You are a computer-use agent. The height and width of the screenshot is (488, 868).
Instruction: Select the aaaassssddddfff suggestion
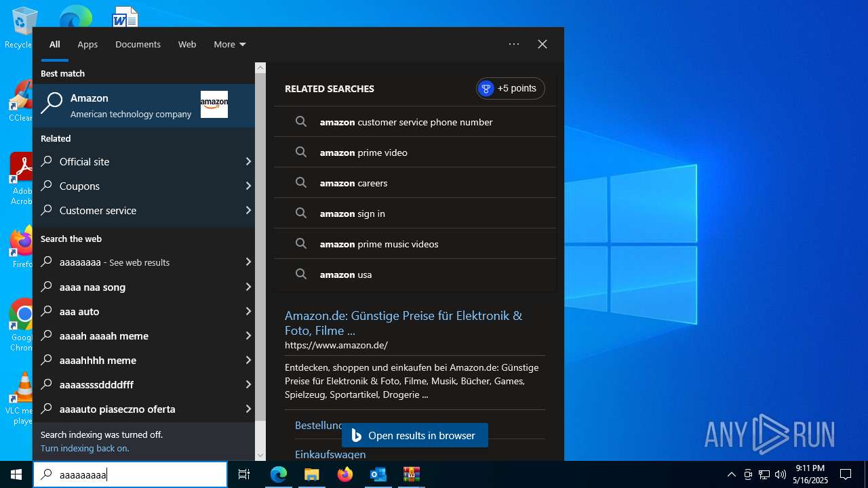[x=138, y=384]
